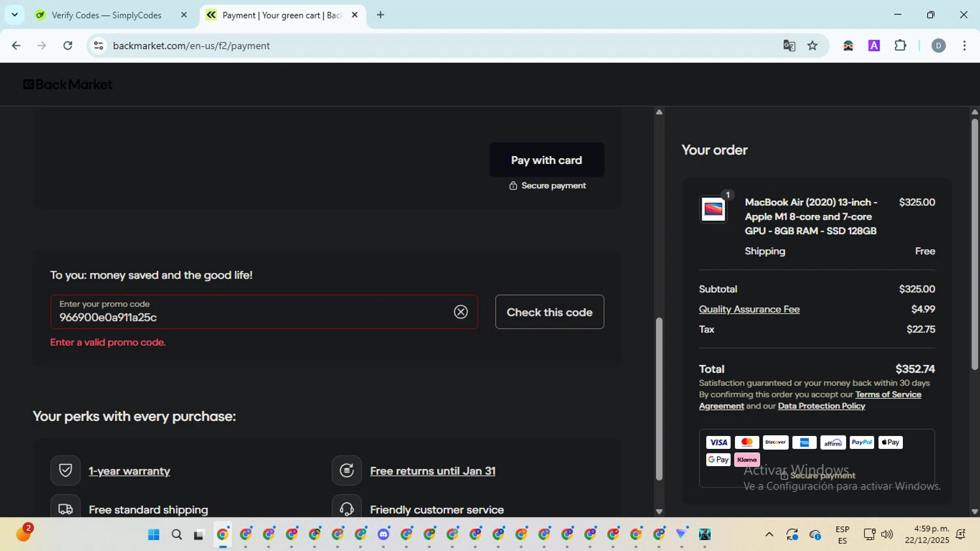Click the Apple Pay logo
The width and height of the screenshot is (980, 551).
[890, 442]
